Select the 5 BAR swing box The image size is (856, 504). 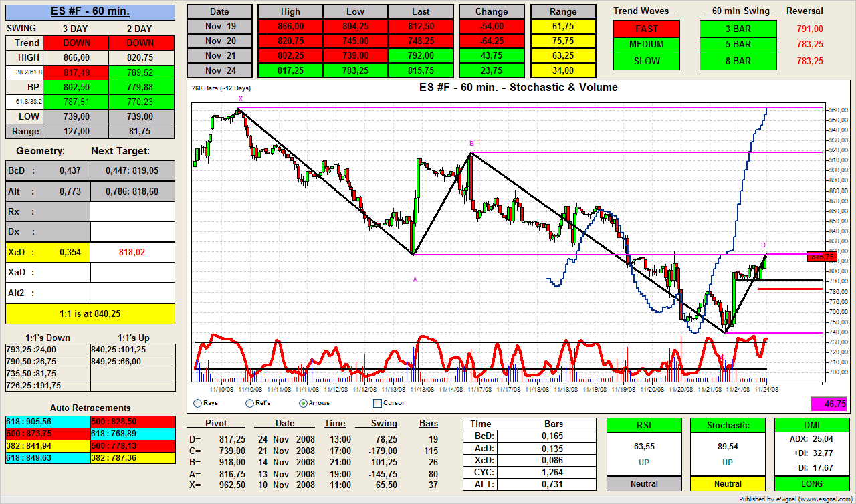click(x=738, y=45)
